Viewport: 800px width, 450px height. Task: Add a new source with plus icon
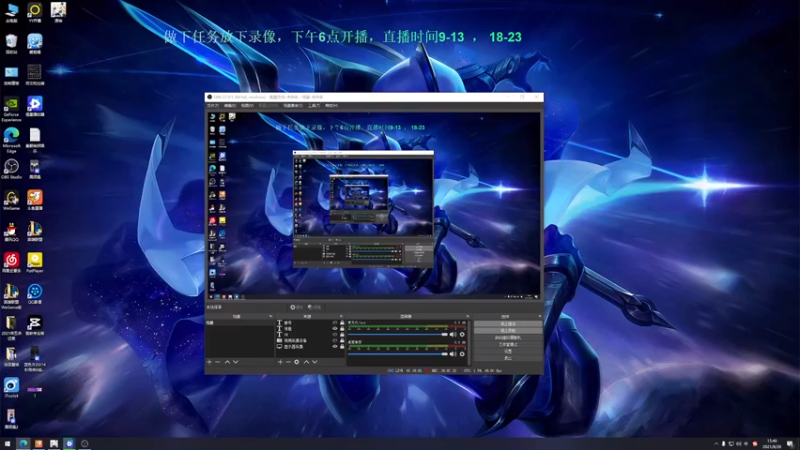(280, 362)
